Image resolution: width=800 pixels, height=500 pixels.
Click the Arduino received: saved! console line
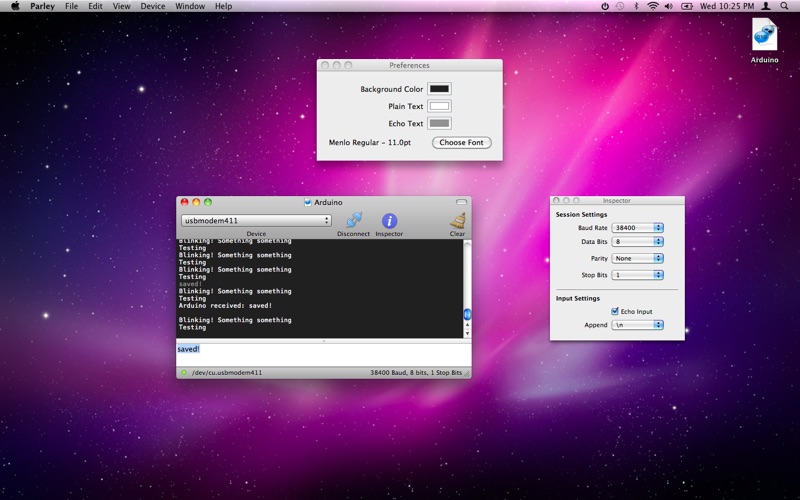226,306
